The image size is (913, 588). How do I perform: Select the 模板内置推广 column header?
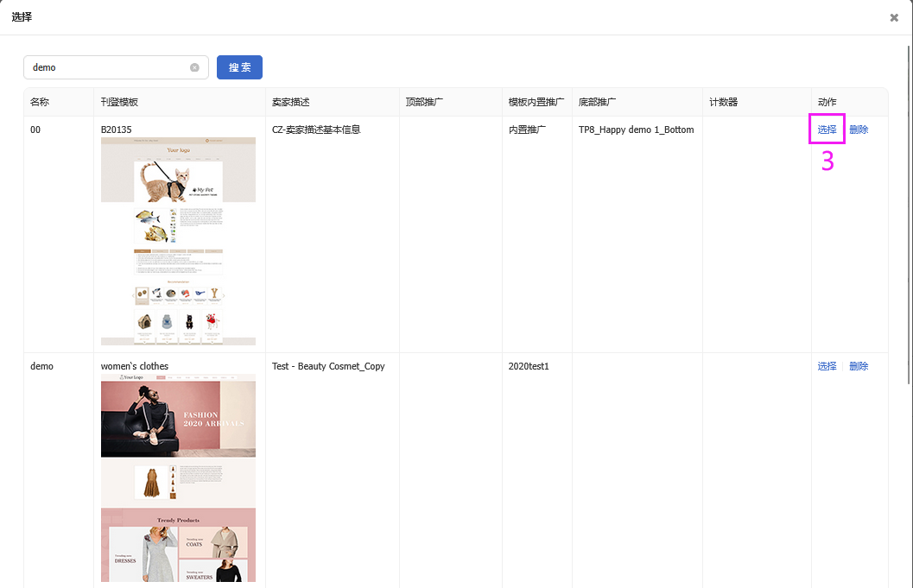[x=536, y=102]
